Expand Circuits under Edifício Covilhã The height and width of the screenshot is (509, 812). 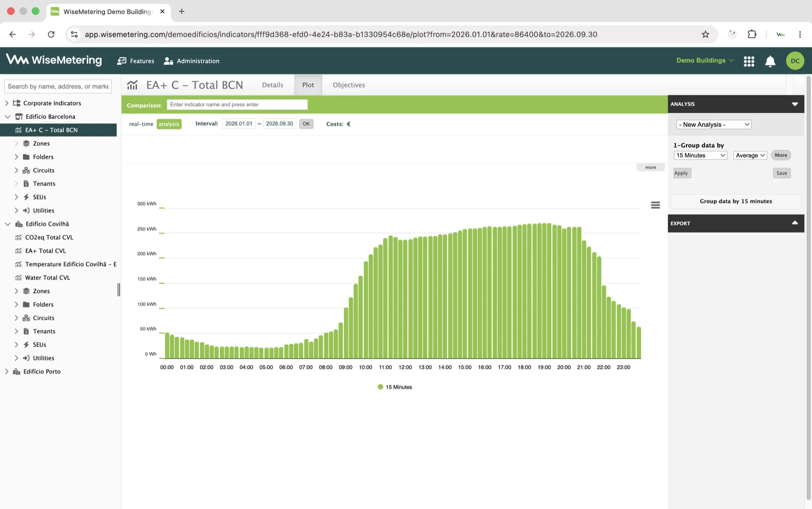(16, 318)
